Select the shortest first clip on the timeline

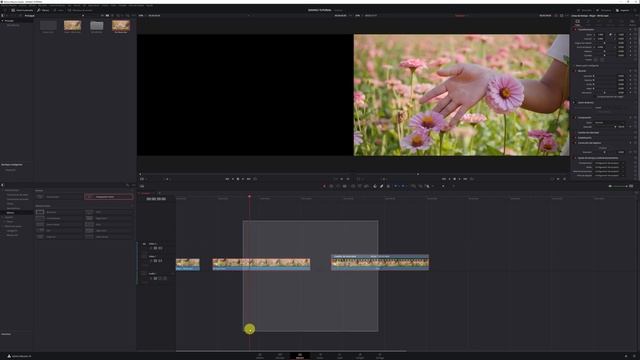tap(188, 264)
